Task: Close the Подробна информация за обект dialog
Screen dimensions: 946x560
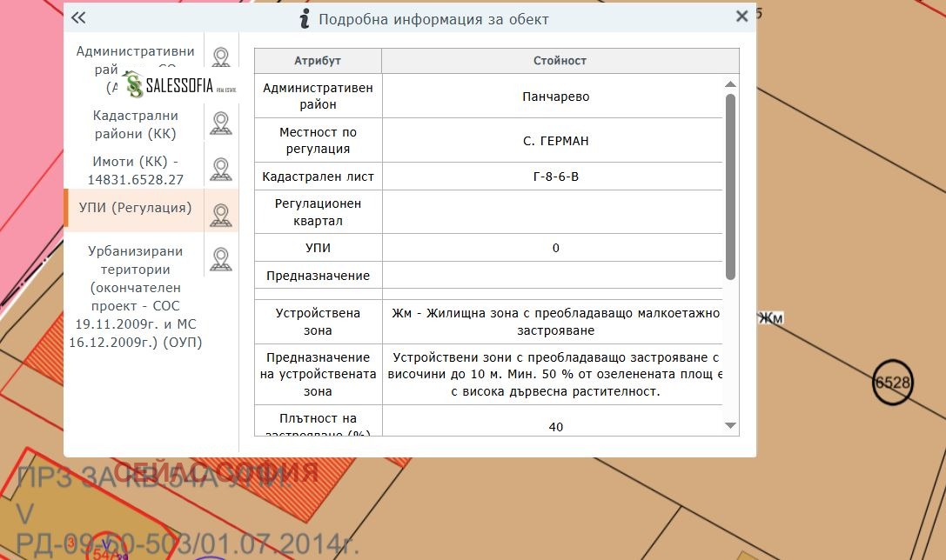Action: 741,16
